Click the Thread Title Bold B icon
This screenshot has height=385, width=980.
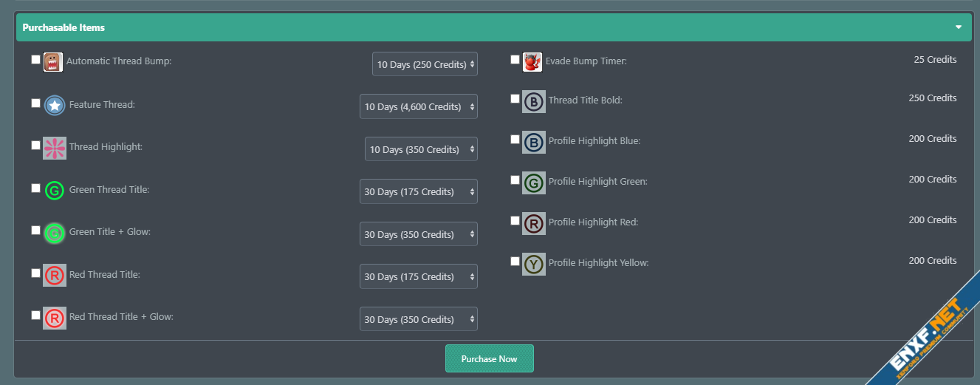pos(533,101)
